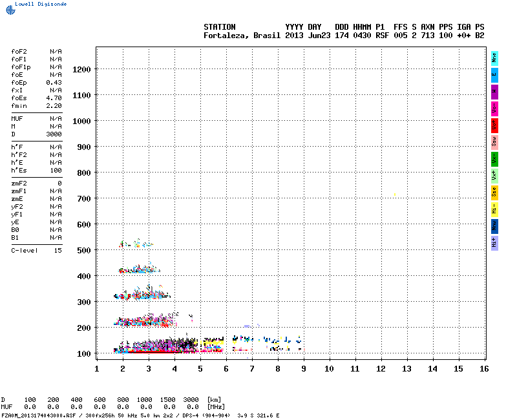Image resolution: width=517 pixels, height=420 pixels.
Task: Select the cyan NNE legend swatch
Action: pos(494,58)
